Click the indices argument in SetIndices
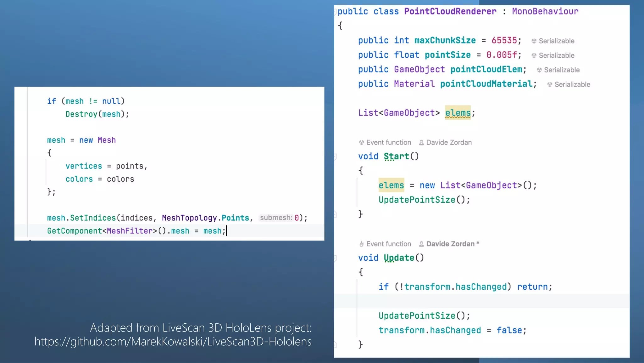This screenshot has height=363, width=644. 136,218
